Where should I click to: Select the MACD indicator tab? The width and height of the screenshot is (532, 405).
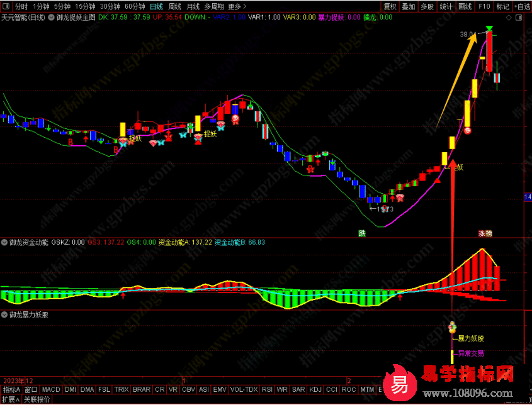click(51, 390)
